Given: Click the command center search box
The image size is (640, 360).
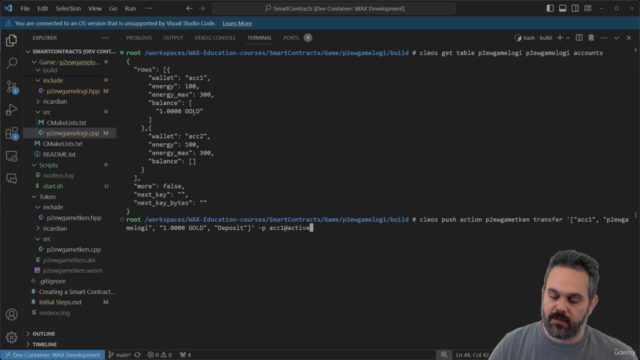Looking at the screenshot, I should coord(334,8).
